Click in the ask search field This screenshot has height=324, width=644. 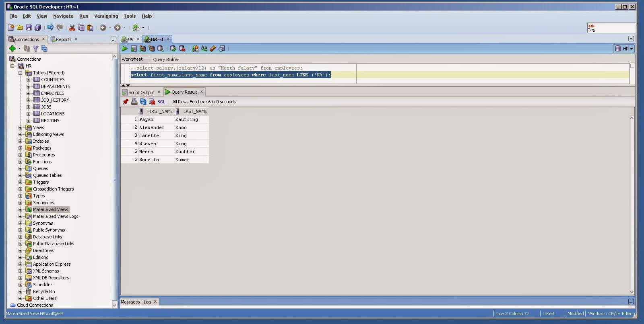pyautogui.click(x=611, y=28)
